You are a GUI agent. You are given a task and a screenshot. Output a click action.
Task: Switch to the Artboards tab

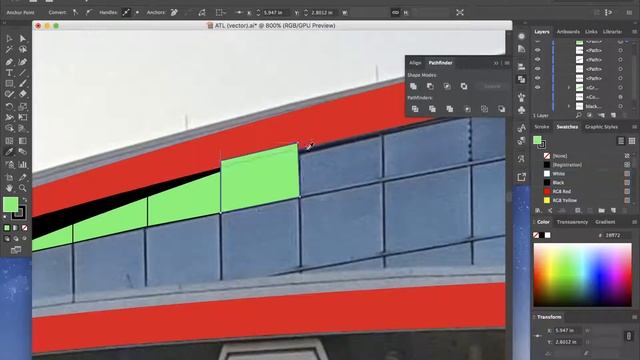tap(568, 31)
